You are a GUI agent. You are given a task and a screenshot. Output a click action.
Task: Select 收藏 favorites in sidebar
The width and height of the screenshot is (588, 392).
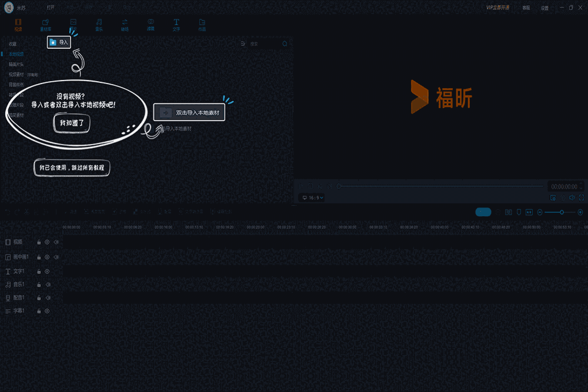[13, 44]
